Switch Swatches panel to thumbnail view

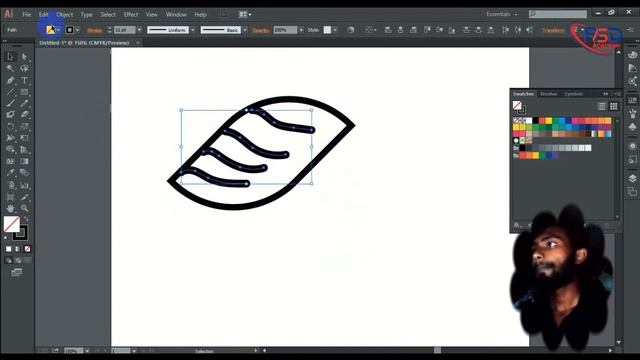[x=613, y=107]
